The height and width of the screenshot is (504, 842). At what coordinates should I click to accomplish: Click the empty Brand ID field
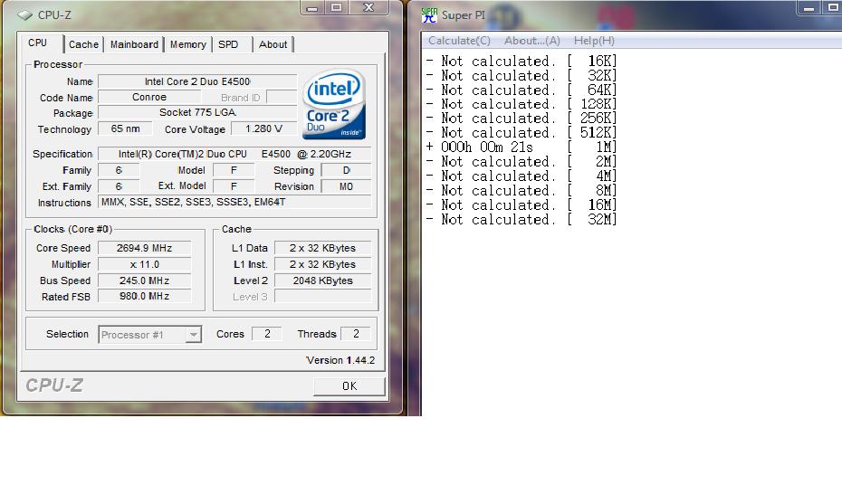[282, 97]
